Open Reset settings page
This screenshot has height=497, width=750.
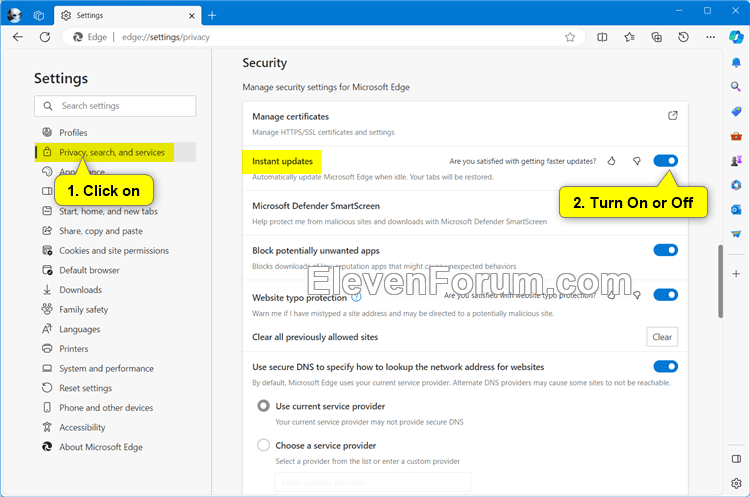[x=115, y=388]
